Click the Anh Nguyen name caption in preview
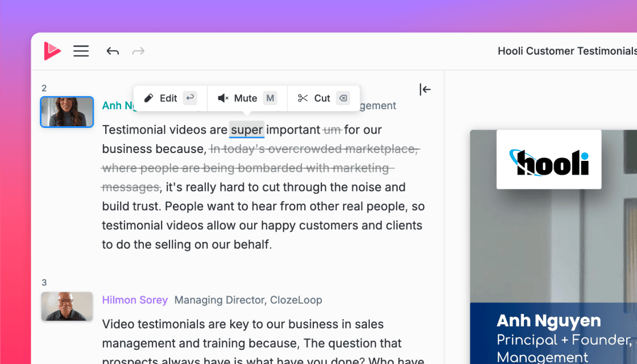 (x=548, y=321)
